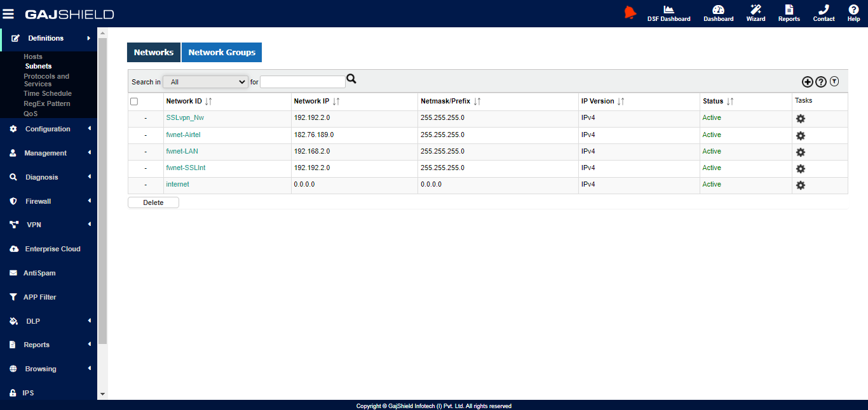868x410 pixels.
Task: Sort by Netmask/Prefix arrows
Action: click(x=477, y=102)
